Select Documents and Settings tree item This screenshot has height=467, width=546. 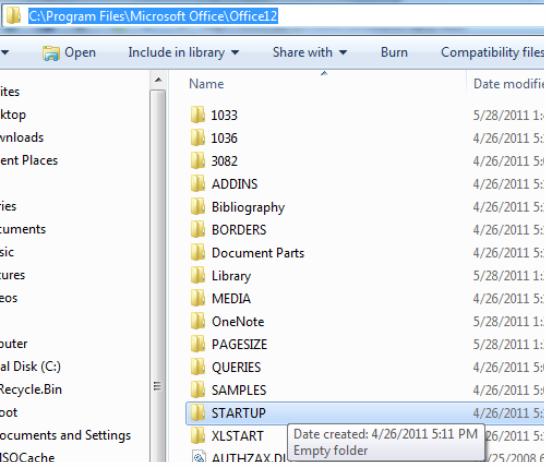65,435
